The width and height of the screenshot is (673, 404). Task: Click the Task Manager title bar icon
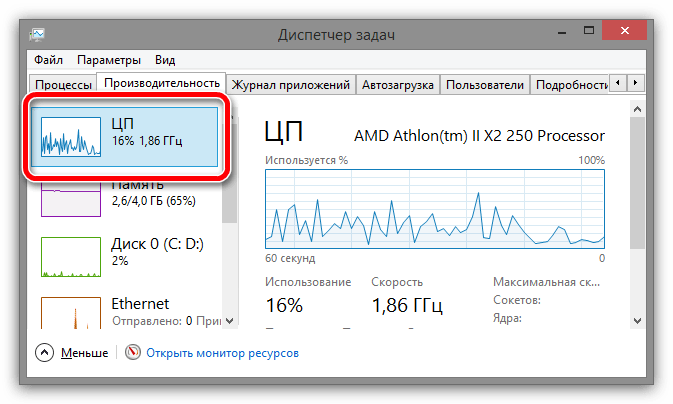(x=37, y=34)
